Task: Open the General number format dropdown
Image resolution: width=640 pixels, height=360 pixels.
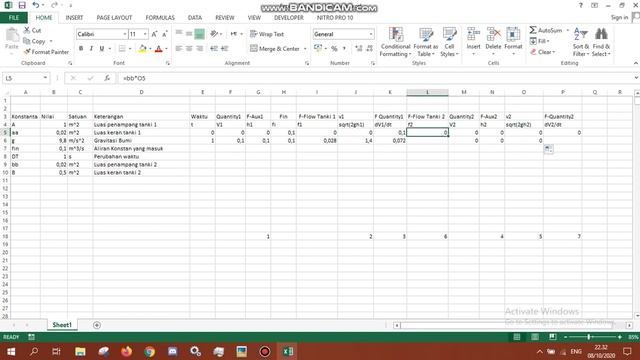Action: pos(371,34)
